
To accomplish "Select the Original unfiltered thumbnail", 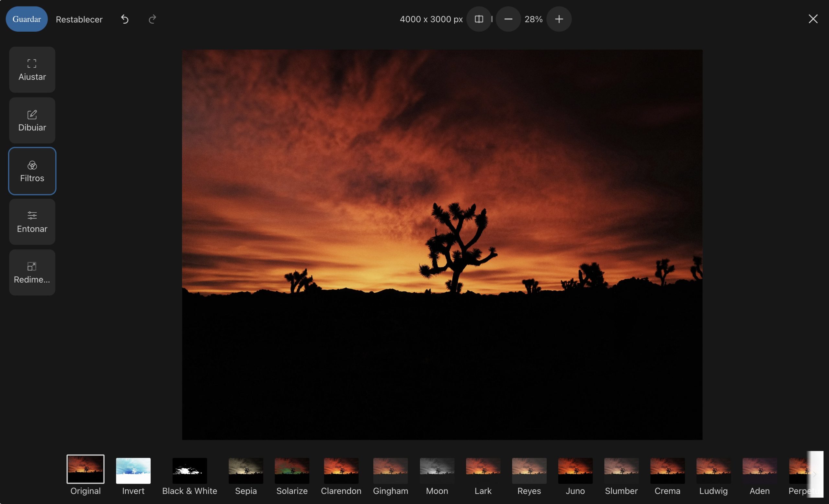I will coord(85,469).
